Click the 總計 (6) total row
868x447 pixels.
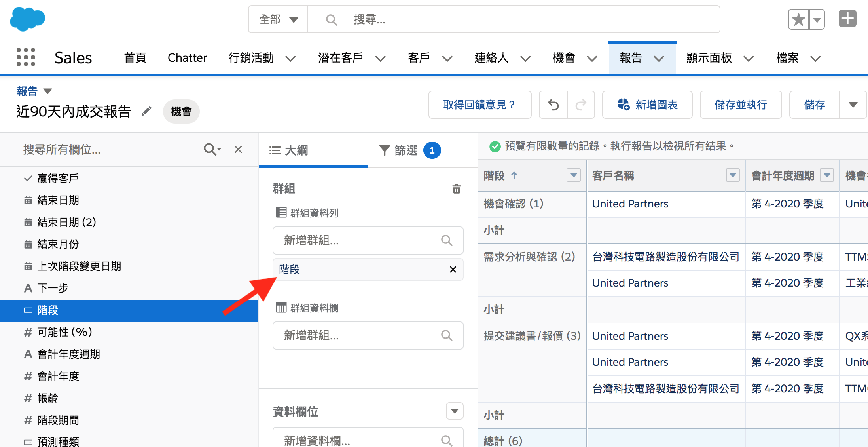pyautogui.click(x=673, y=439)
